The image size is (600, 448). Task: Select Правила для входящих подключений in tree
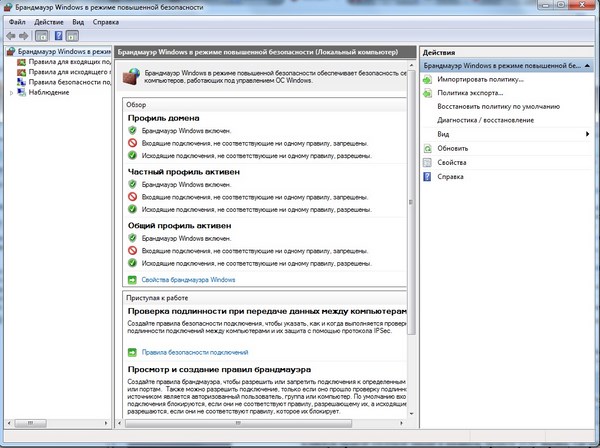pos(70,62)
